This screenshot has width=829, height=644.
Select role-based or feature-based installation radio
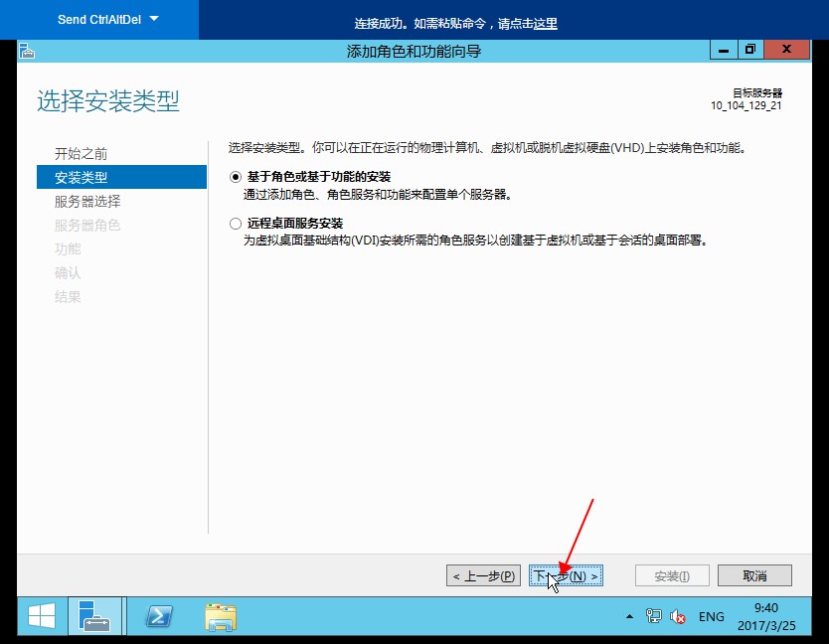click(x=236, y=177)
